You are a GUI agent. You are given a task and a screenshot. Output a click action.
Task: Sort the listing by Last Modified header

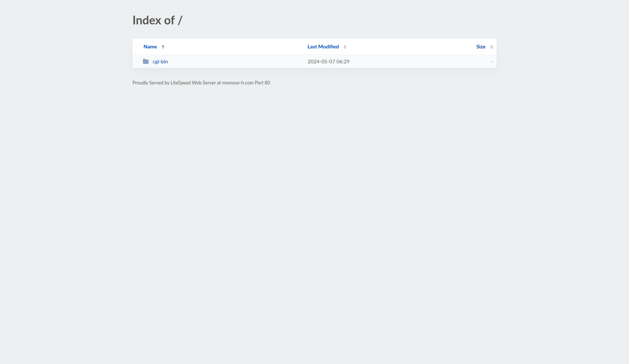coord(323,47)
